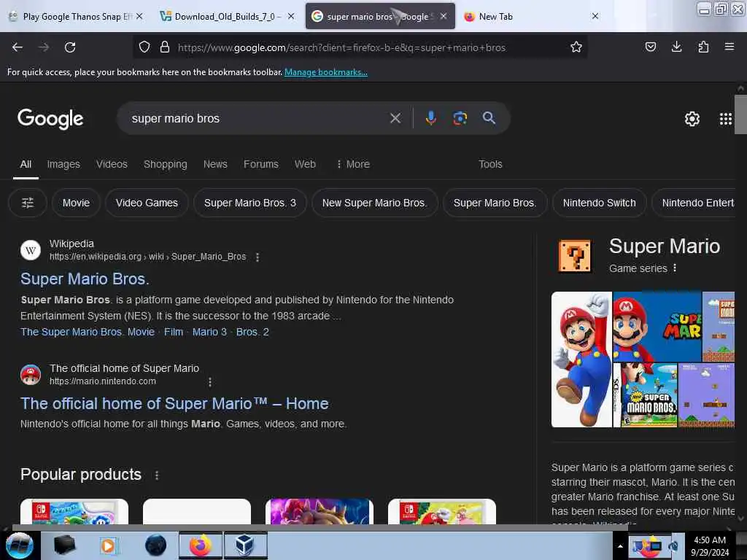Open options for the Wikipedia result

[258, 257]
